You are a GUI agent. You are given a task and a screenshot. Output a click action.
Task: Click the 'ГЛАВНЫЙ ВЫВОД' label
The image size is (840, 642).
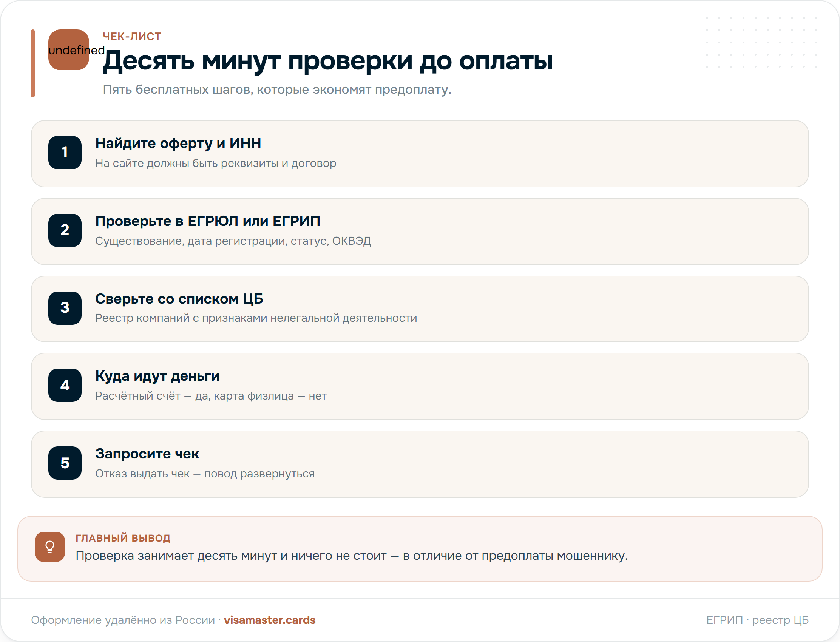[x=123, y=538]
